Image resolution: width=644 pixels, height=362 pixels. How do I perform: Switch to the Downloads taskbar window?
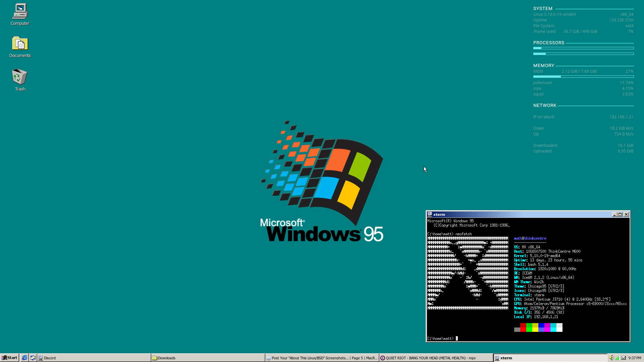click(208, 358)
